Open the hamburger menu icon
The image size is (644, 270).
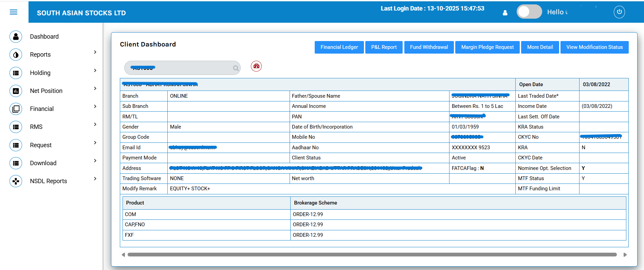tap(14, 12)
